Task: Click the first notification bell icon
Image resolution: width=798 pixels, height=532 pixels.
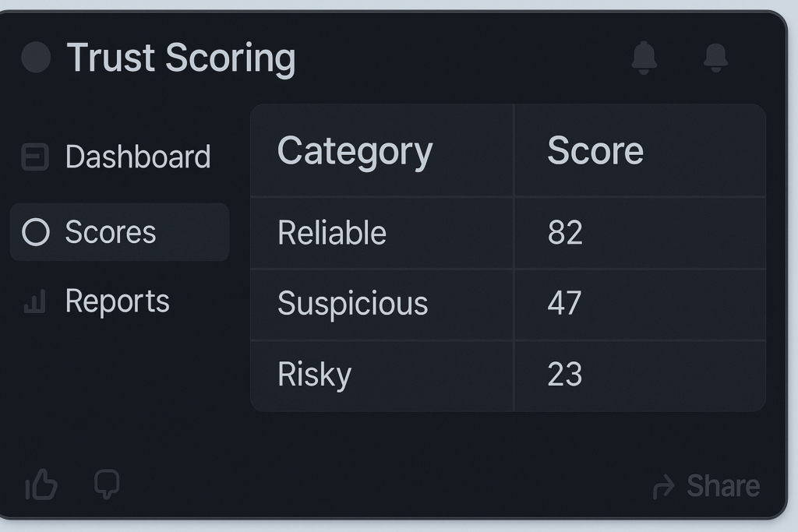Action: click(x=644, y=58)
